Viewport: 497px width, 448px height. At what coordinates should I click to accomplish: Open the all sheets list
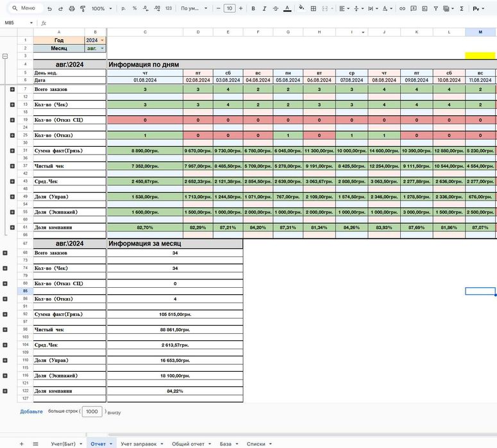click(35, 444)
